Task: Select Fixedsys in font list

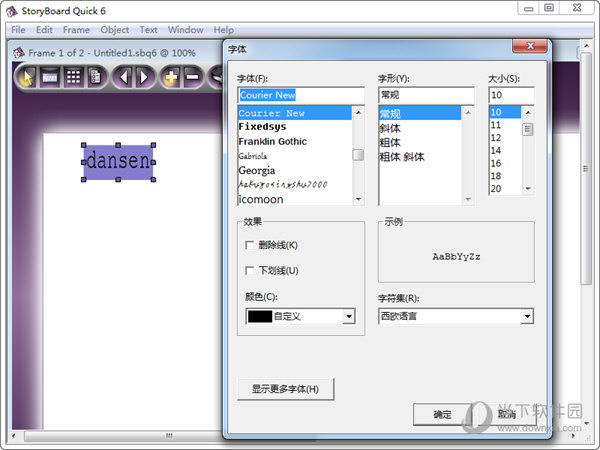Action: point(295,127)
